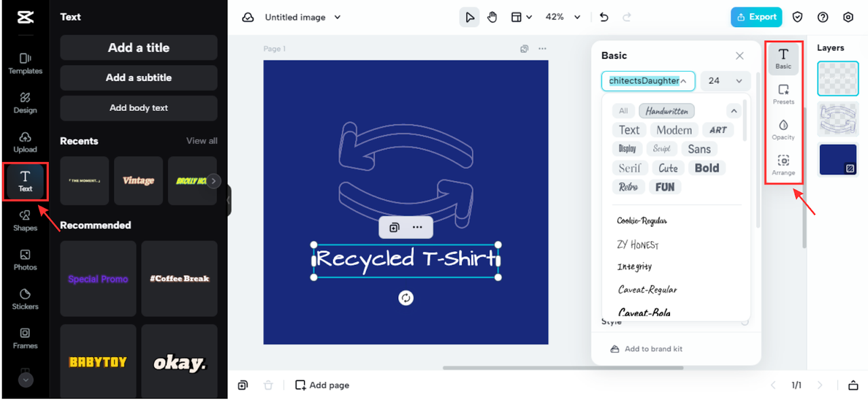868x403 pixels.
Task: Choose the okay. text template
Action: click(x=180, y=362)
